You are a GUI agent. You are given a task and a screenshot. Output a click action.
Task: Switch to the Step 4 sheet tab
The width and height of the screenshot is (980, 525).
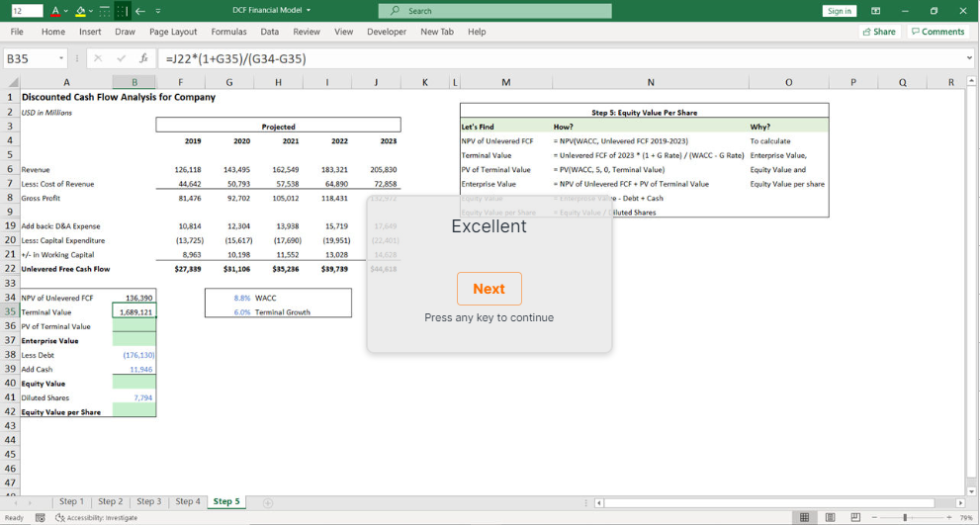(x=187, y=502)
